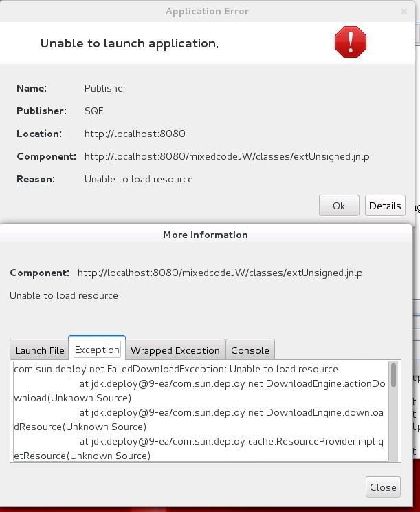
Task: Switch to the Launch File tab
Action: point(40,350)
